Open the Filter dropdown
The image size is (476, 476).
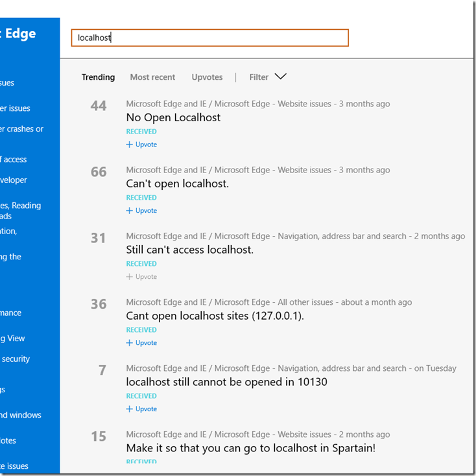pos(267,77)
